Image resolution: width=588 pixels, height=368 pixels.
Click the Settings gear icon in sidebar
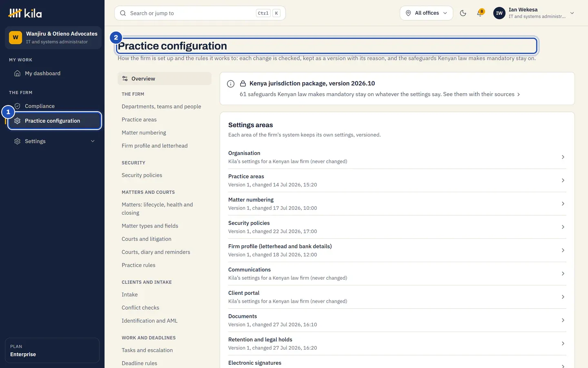click(17, 141)
